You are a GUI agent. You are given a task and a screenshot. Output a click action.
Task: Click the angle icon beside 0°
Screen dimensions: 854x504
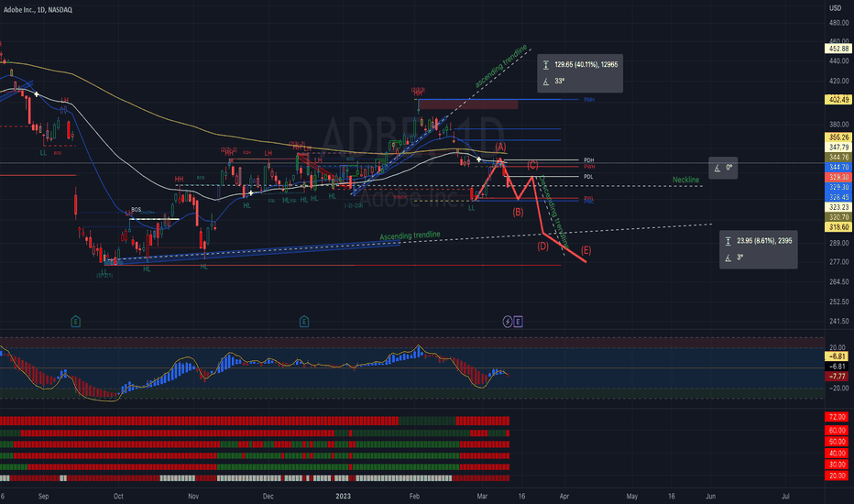[717, 168]
